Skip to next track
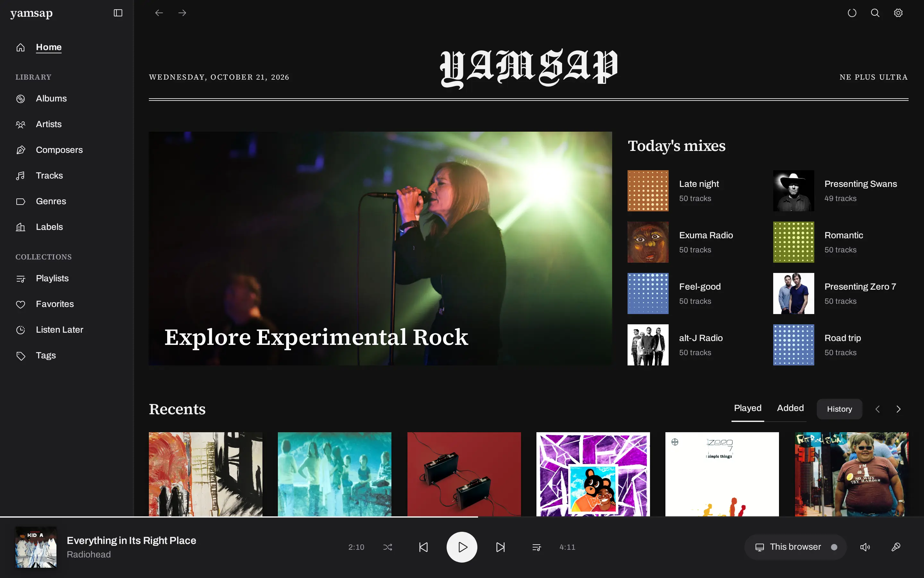The width and height of the screenshot is (924, 578). 501,547
